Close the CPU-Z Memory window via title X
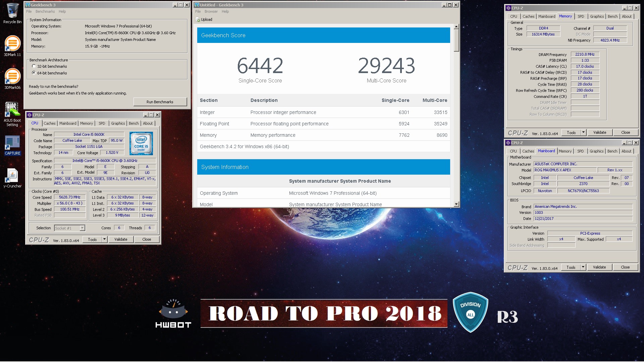Viewport: 644px width, 362px height. (636, 8)
